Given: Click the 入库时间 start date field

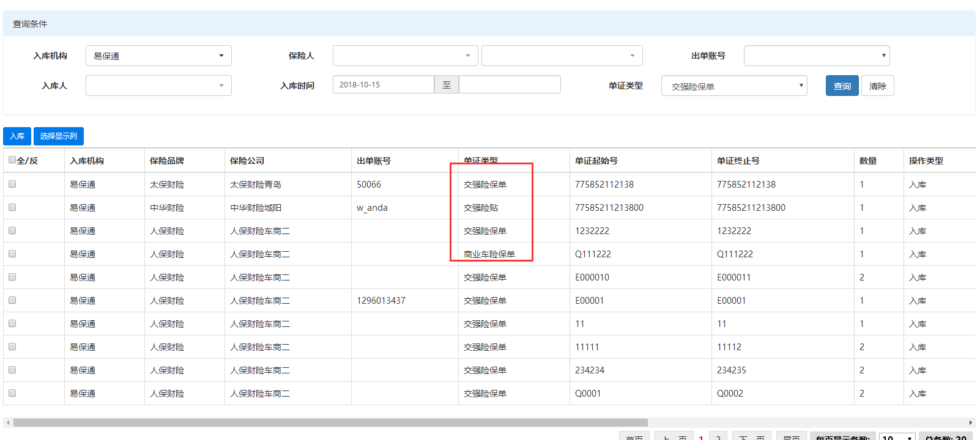Looking at the screenshot, I should click(x=383, y=85).
